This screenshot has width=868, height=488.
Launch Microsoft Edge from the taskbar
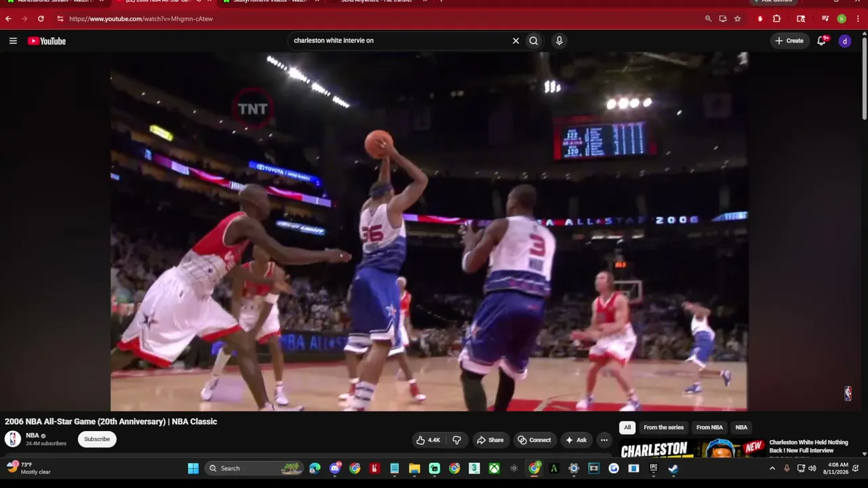coord(315,468)
